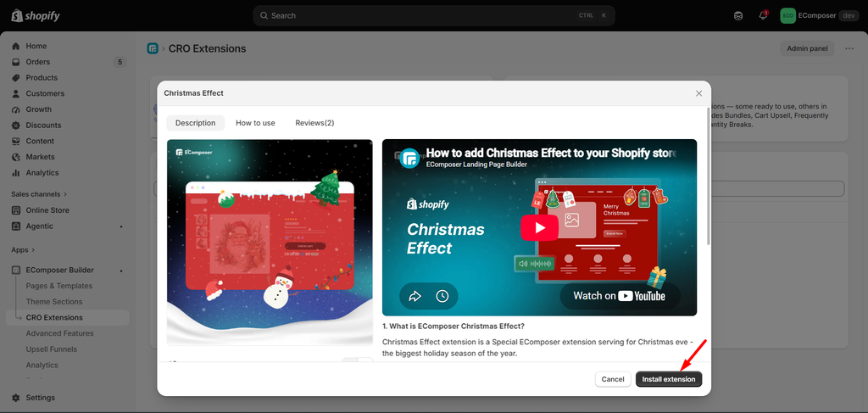Click the Markets globe icon
Viewport: 868px width, 413px height.
(x=16, y=157)
